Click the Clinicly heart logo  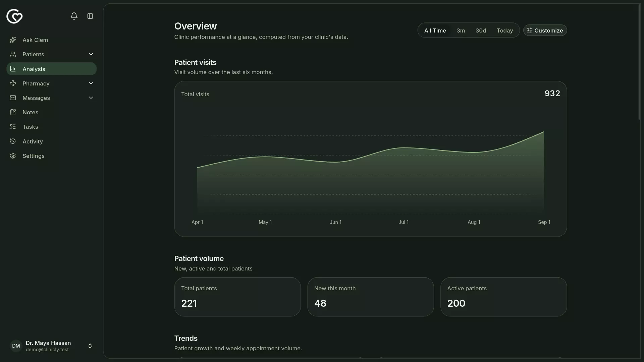(14, 16)
